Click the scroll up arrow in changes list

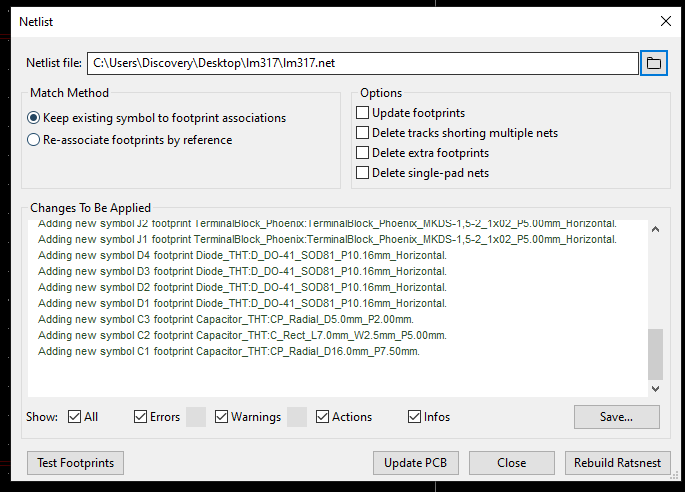click(656, 230)
